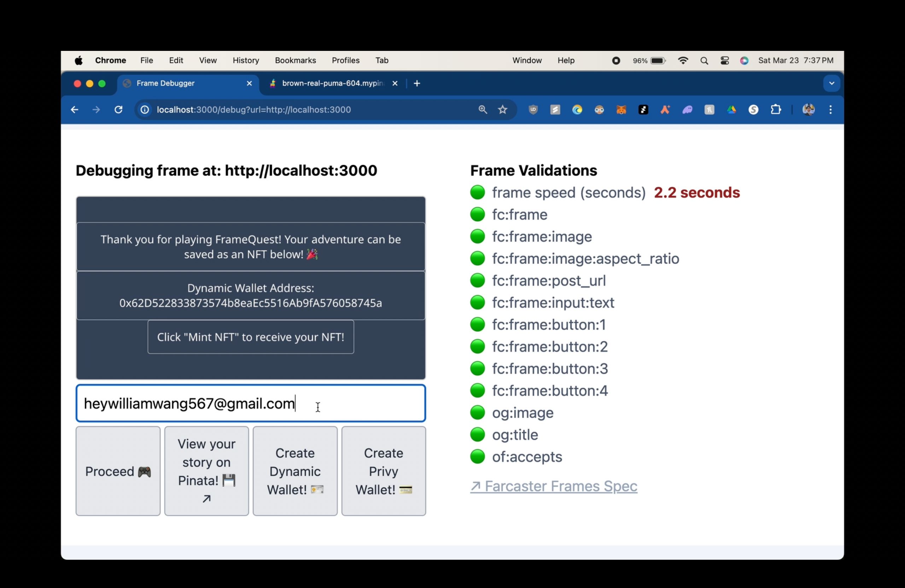Click the fc:frame:button:4 validation row
The image size is (905, 588).
539,391
